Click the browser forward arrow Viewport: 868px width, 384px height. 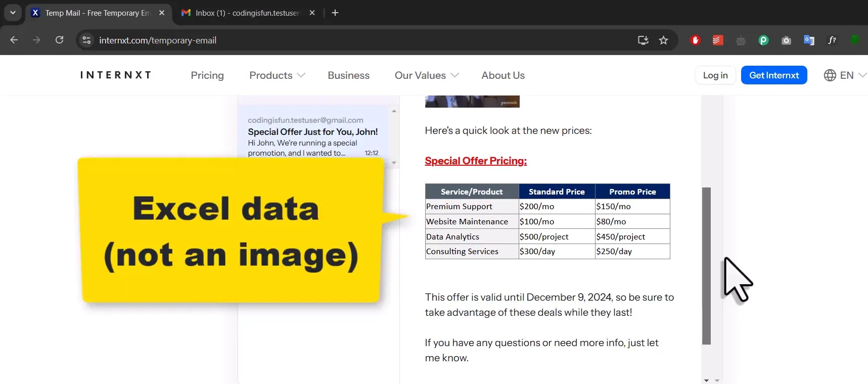36,40
